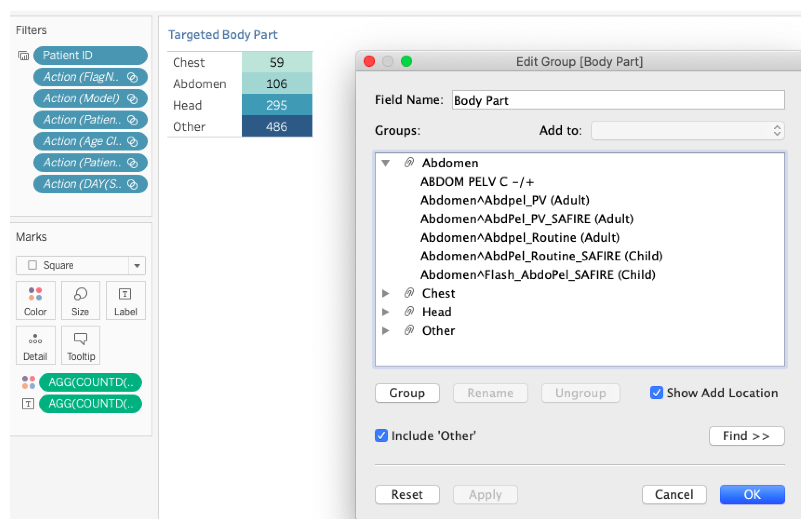The image size is (812, 532).
Task: Click context filter icon beside Patient ID
Action: coord(24,56)
